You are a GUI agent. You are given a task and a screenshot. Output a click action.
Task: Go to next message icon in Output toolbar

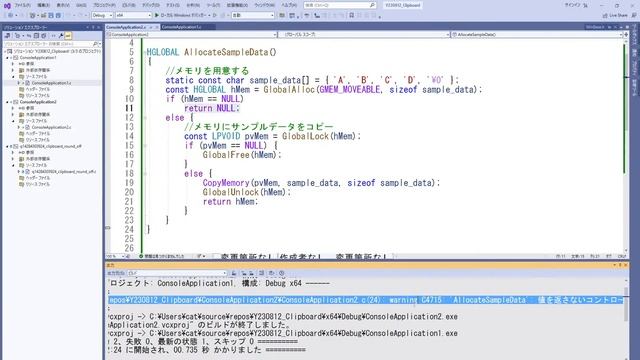click(251, 273)
